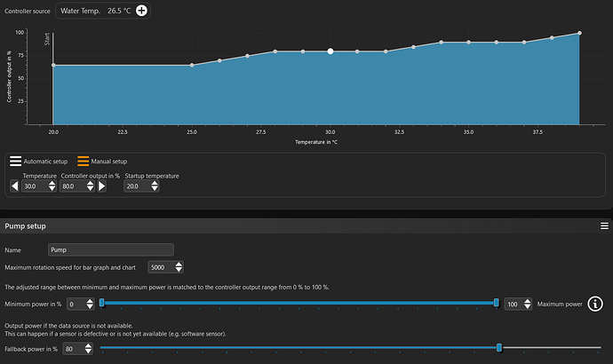The height and width of the screenshot is (364, 613).
Task: Open the Automatic setup menu icon
Action: click(x=15, y=162)
